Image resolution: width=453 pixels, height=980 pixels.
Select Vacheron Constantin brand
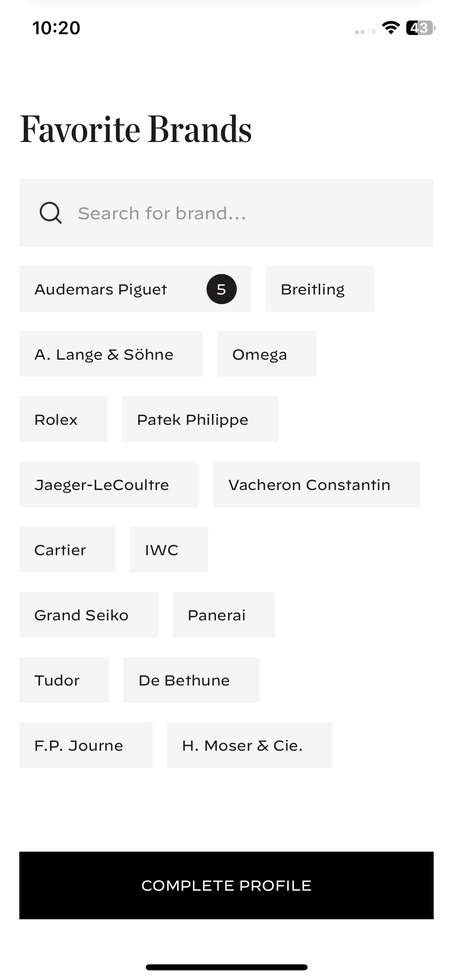316,484
